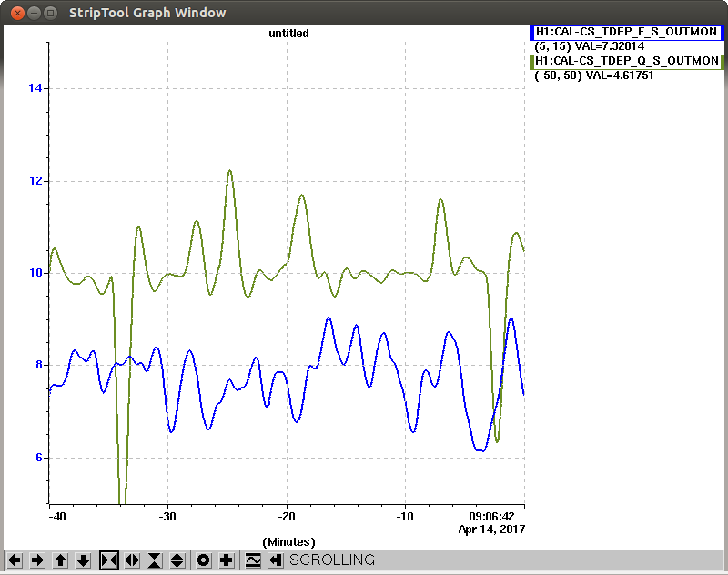Click the -20 x-axis tick label
The width and height of the screenshot is (728, 575).
(x=287, y=517)
